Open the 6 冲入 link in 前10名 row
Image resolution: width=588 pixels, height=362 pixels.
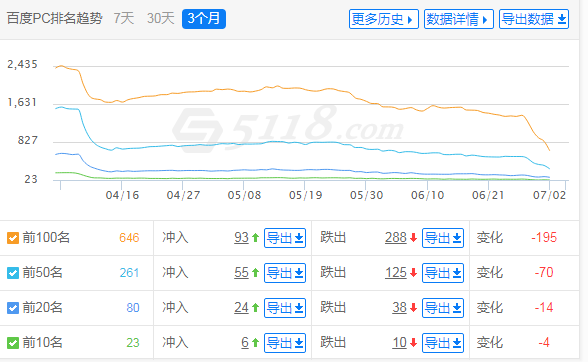[x=245, y=342]
